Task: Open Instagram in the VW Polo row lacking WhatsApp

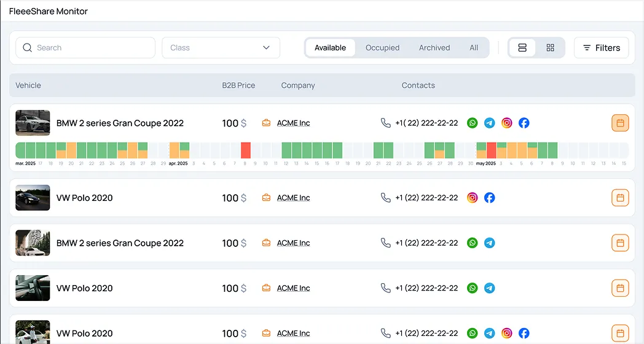Action: tap(473, 197)
